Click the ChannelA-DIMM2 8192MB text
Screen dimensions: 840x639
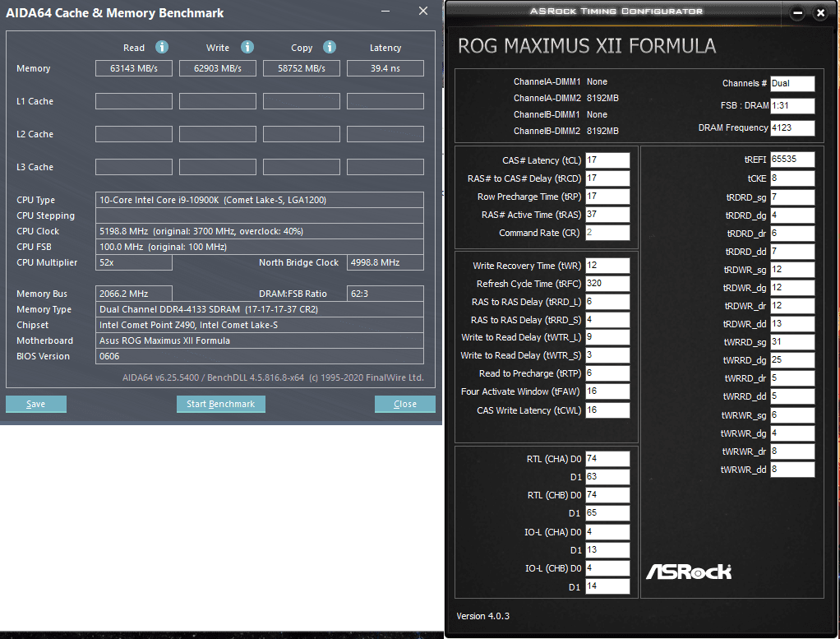tap(565, 98)
